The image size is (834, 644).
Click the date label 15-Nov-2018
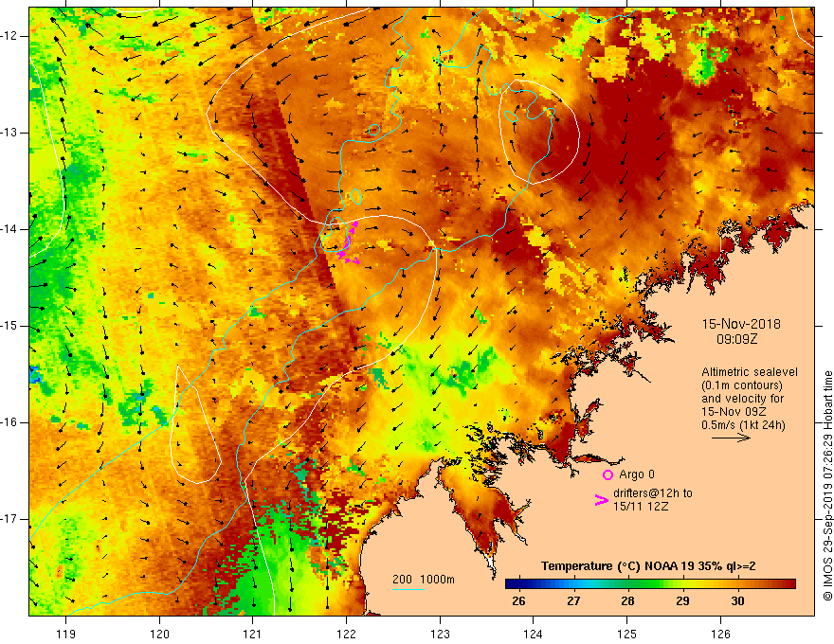click(741, 324)
